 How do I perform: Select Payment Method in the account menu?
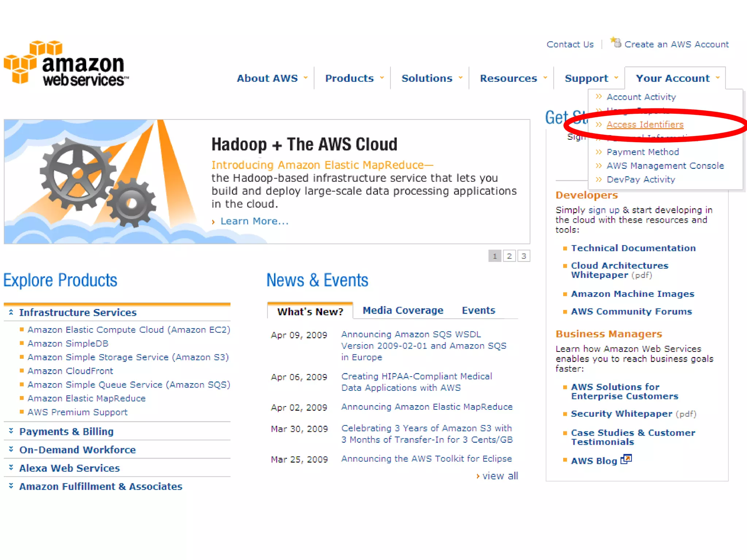click(x=643, y=152)
